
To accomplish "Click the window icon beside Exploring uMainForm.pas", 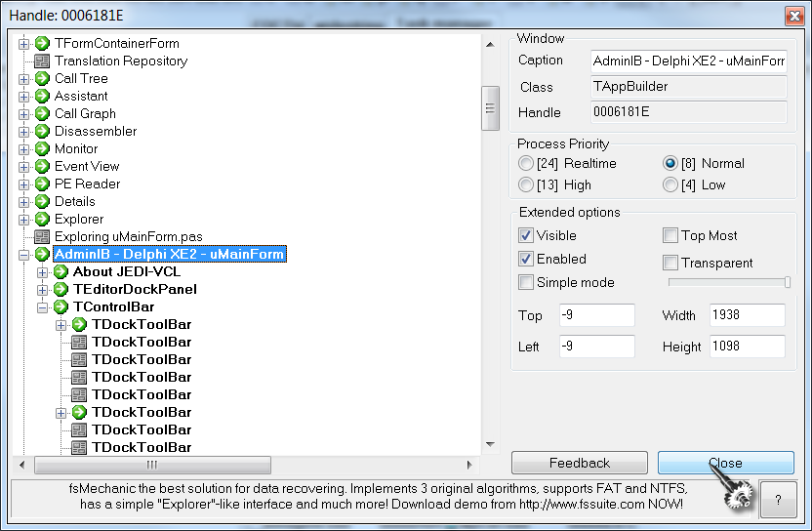I will (x=42, y=237).
